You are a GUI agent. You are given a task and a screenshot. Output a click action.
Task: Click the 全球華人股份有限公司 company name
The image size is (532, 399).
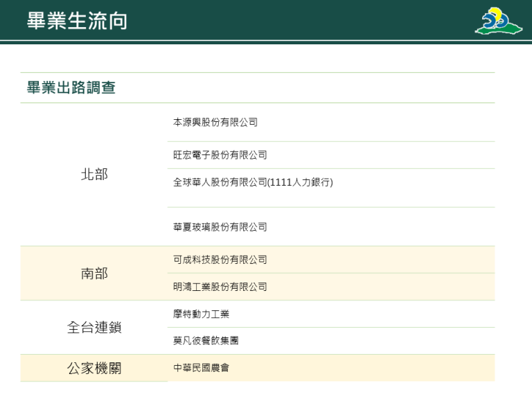click(220, 183)
